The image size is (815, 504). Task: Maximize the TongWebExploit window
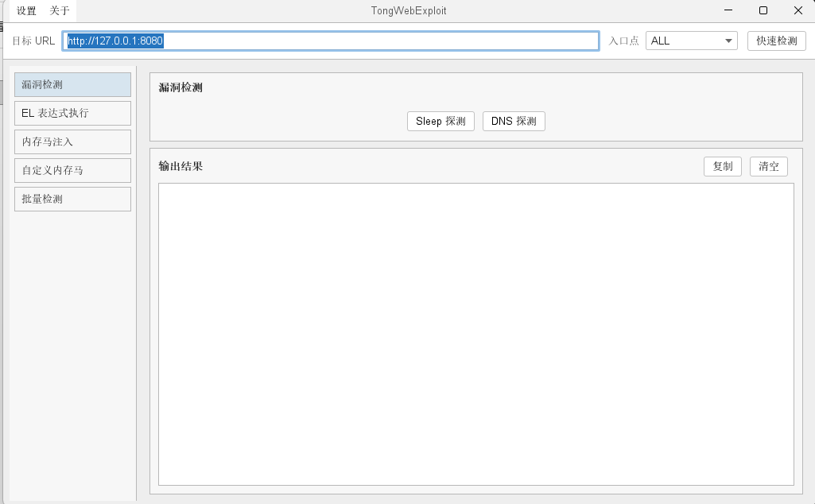[x=763, y=10]
